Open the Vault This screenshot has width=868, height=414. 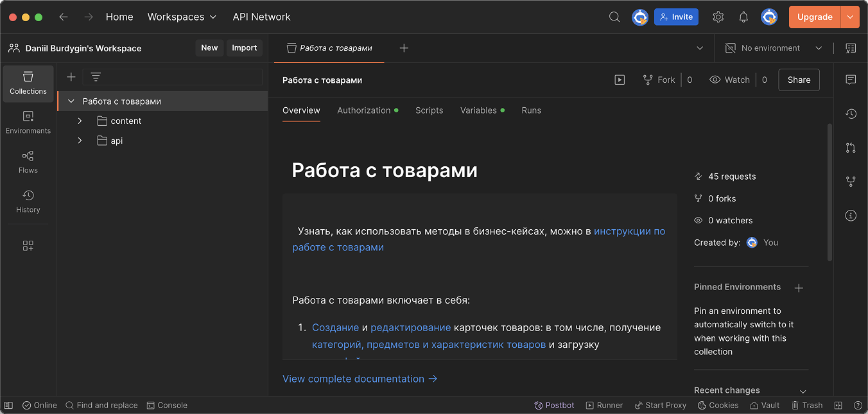coord(764,405)
